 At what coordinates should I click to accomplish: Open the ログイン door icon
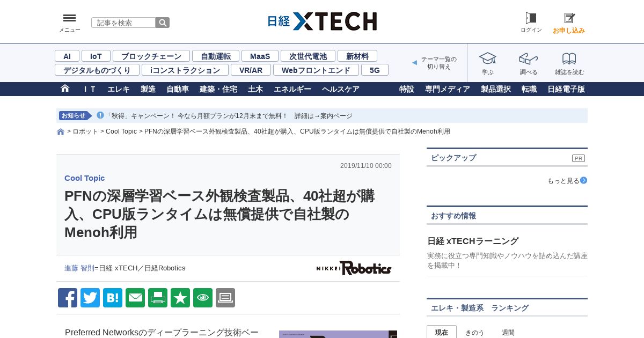point(531,18)
